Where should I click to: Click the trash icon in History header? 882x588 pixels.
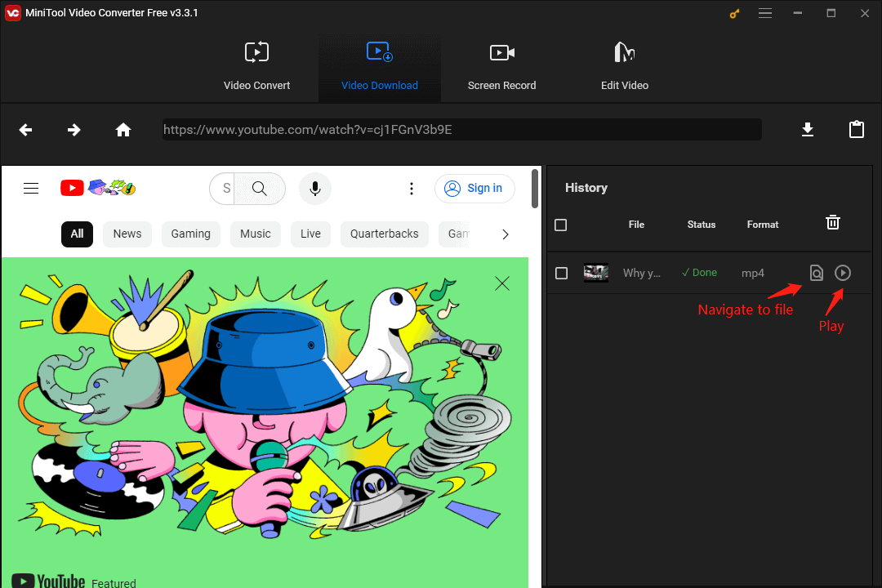832,222
